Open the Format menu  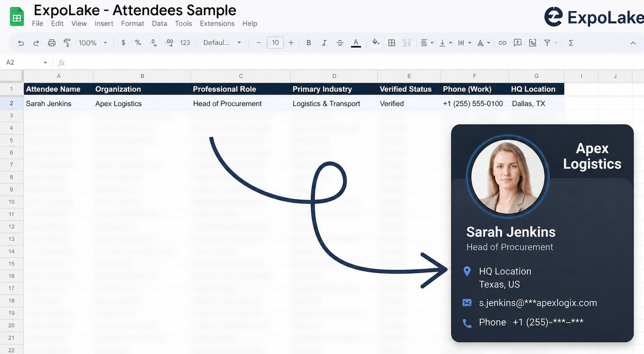[132, 23]
